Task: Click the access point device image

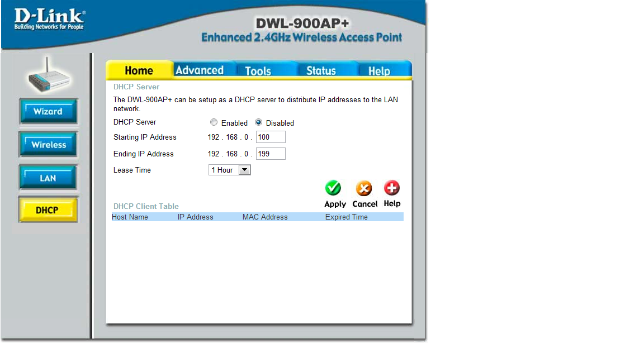Action: [x=49, y=76]
